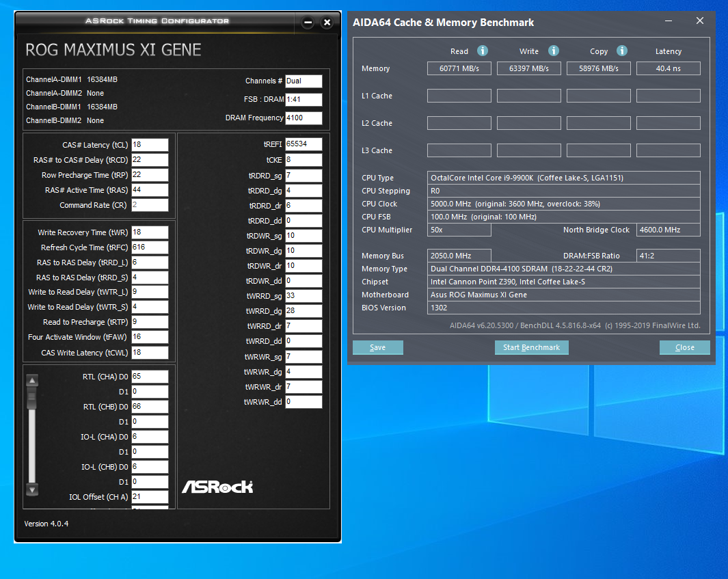Click the tWRWR_dg value field
This screenshot has height=579, width=728.
(304, 371)
